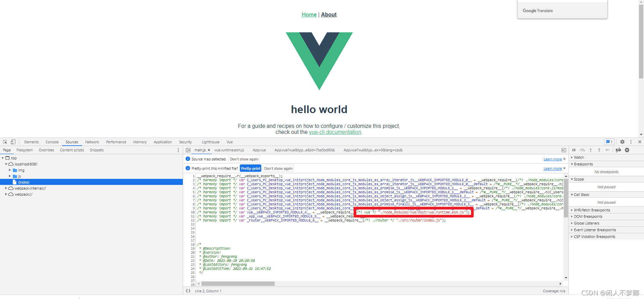
Task: Collapse the top frame tree node
Action: (3, 158)
